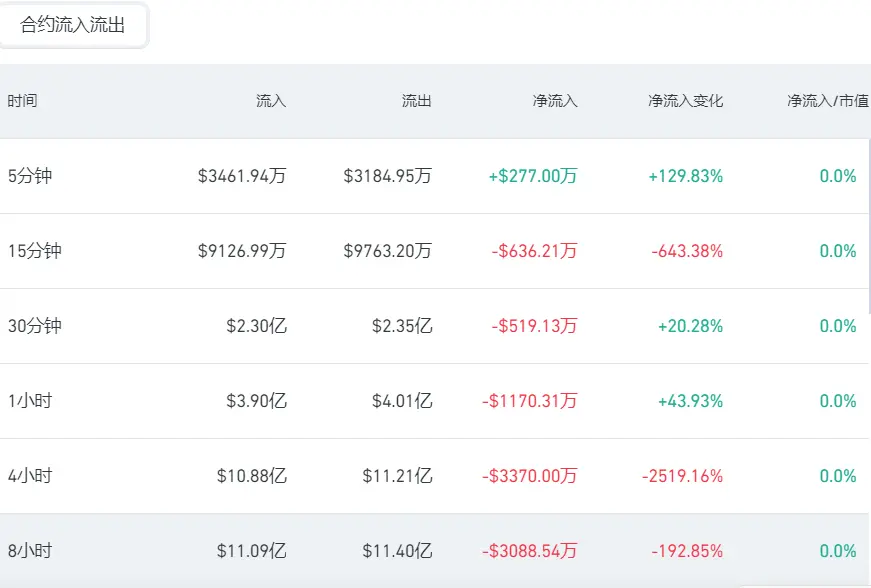
Task: Click the outflow value $4.01亿
Action: 402,401
